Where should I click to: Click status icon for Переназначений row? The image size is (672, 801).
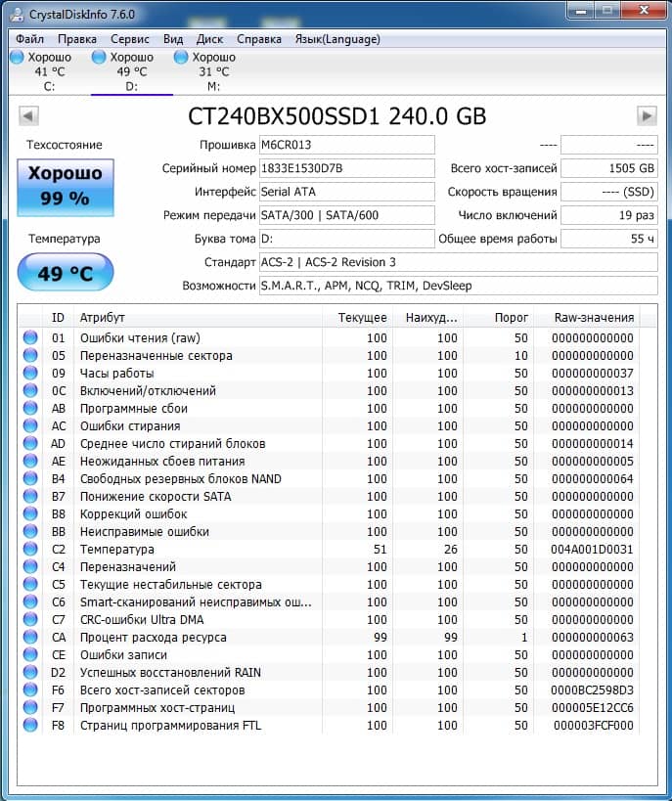(30, 566)
